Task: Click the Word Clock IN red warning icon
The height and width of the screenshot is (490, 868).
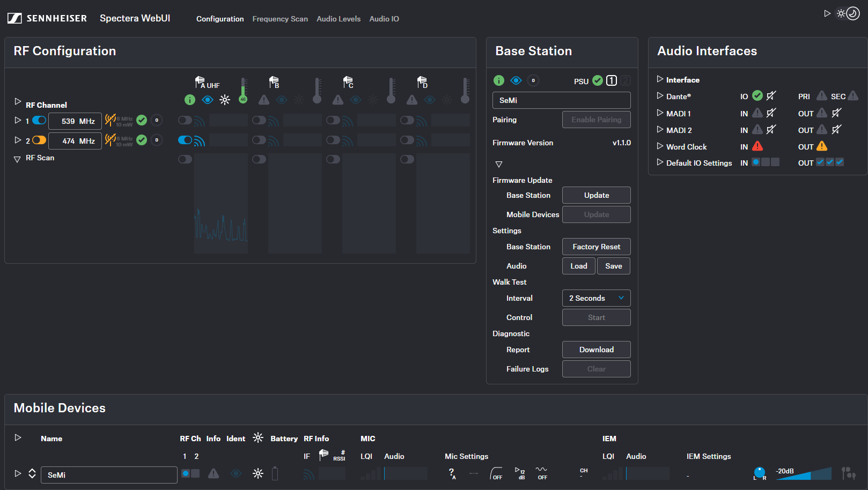Action: pyautogui.click(x=757, y=146)
